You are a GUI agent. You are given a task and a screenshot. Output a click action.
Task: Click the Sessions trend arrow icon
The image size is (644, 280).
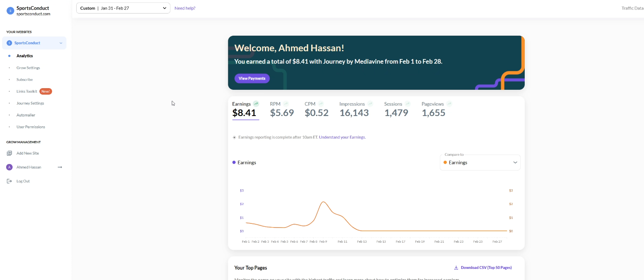407,104
